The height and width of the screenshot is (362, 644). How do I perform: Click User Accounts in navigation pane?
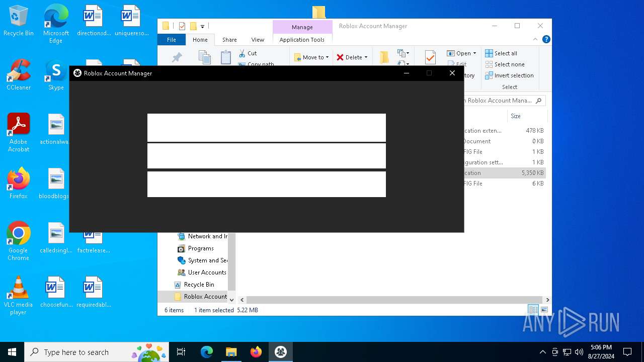pyautogui.click(x=202, y=273)
